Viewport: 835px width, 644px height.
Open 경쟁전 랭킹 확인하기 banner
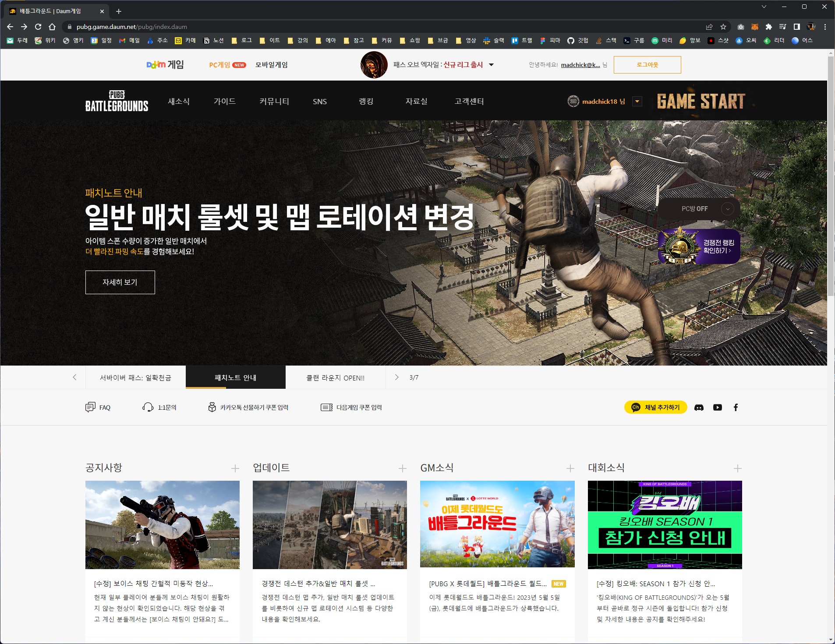point(699,246)
